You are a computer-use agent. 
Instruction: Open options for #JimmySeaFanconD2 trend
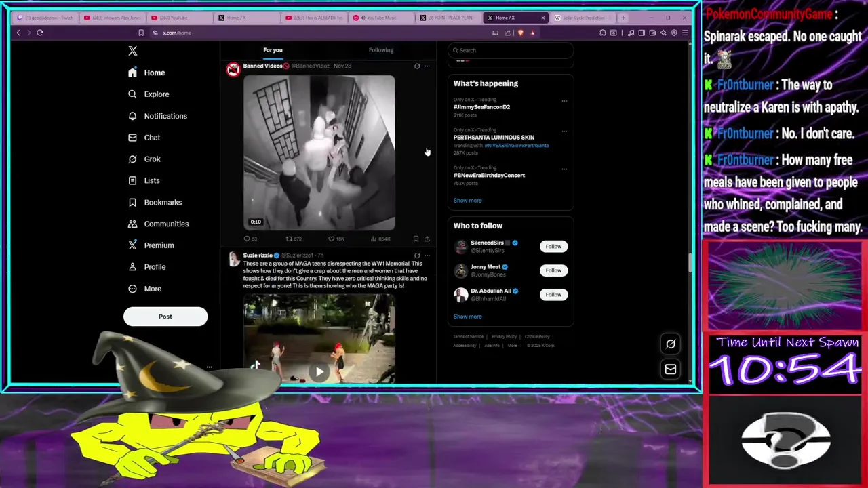click(x=564, y=100)
